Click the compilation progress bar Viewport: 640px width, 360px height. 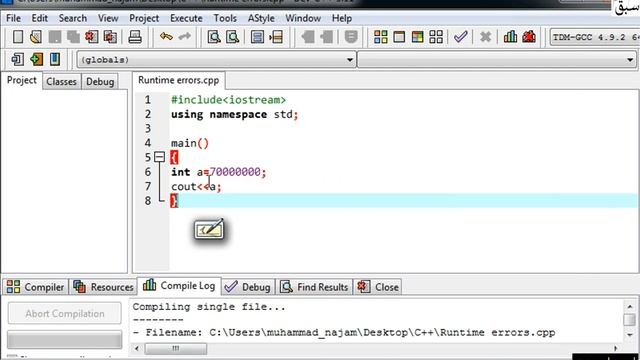pos(64,340)
